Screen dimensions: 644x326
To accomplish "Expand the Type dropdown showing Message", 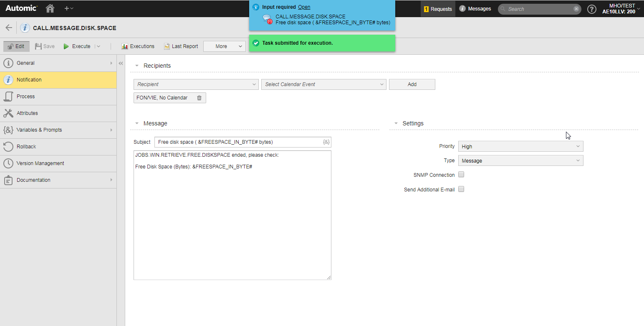I will 520,160.
